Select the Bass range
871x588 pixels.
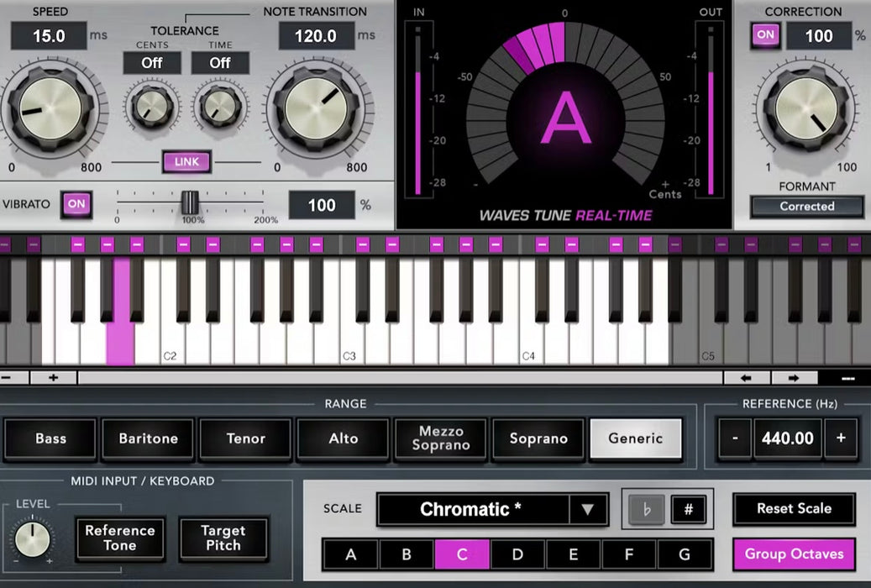click(x=50, y=438)
